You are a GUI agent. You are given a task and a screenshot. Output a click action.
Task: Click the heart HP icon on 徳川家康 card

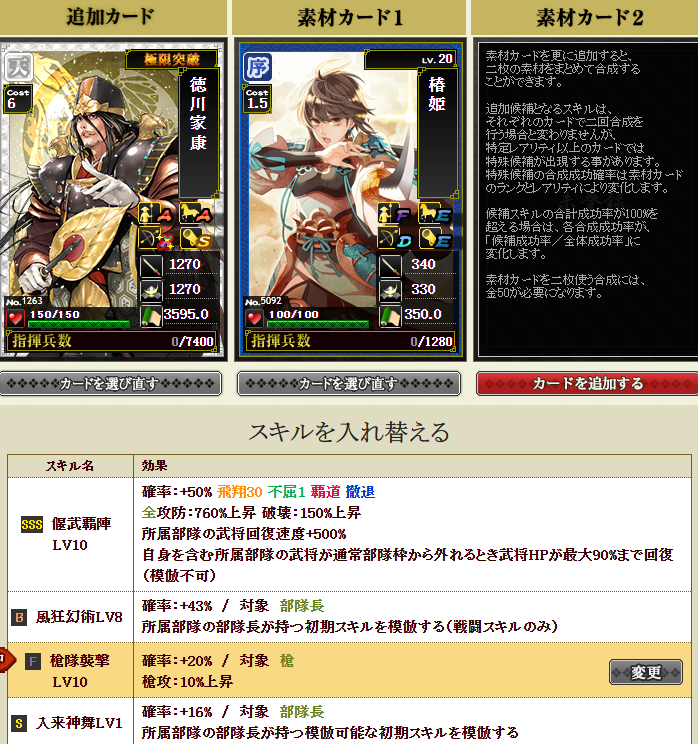click(x=15, y=318)
